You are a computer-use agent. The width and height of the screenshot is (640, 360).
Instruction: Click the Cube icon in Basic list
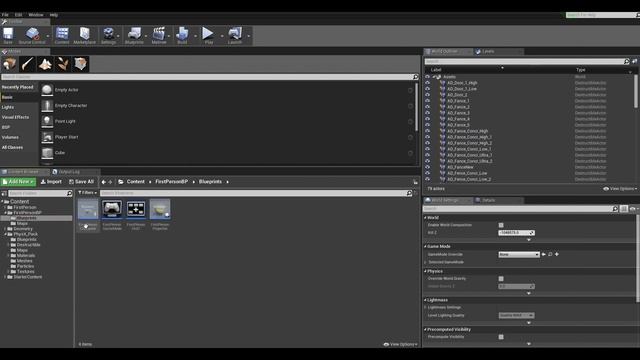pos(47,153)
